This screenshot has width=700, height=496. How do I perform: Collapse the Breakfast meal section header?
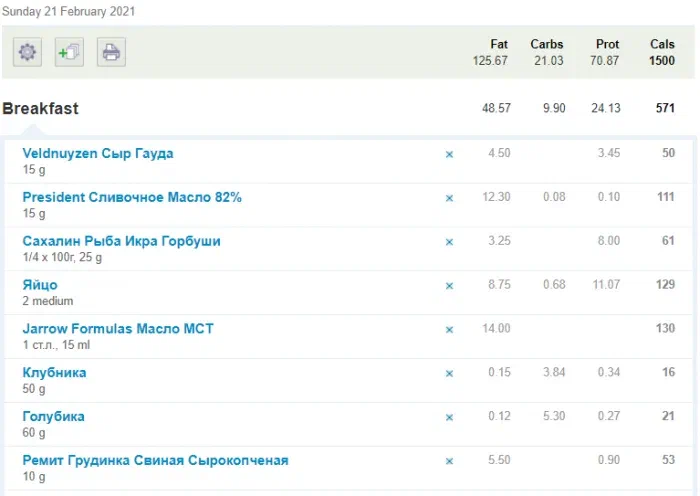click(x=41, y=108)
